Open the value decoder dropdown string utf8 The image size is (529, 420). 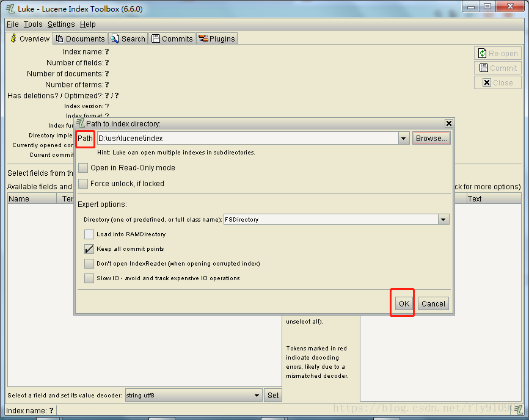pos(194,395)
